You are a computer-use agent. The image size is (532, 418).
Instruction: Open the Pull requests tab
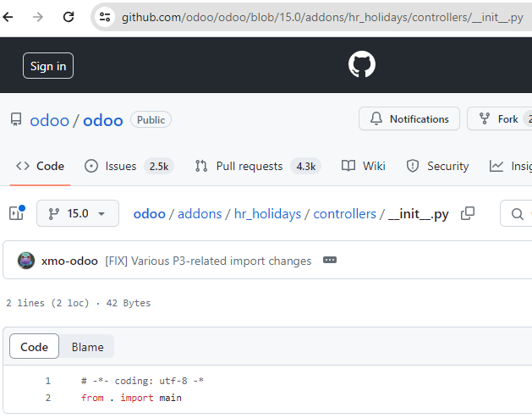(x=257, y=166)
